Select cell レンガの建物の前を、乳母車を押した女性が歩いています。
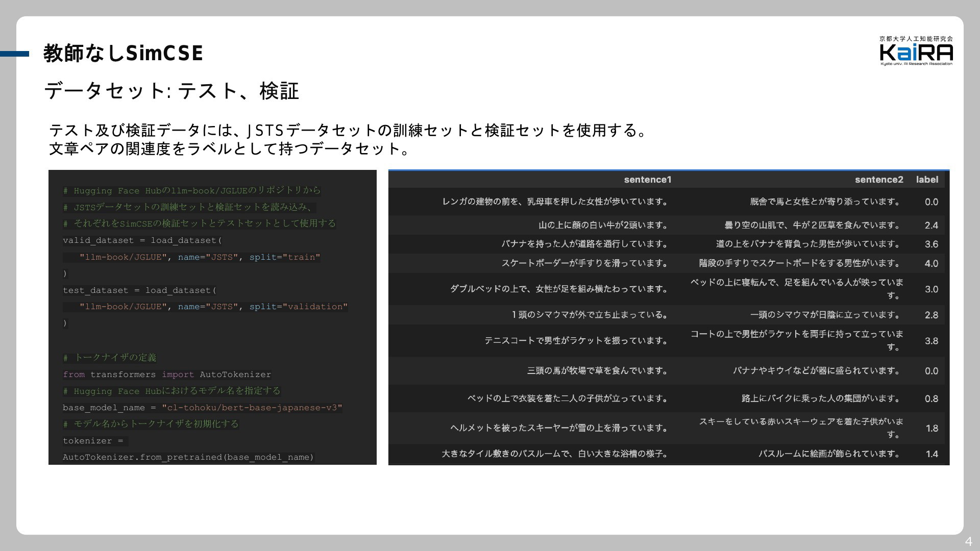980x551 pixels. pos(556,202)
